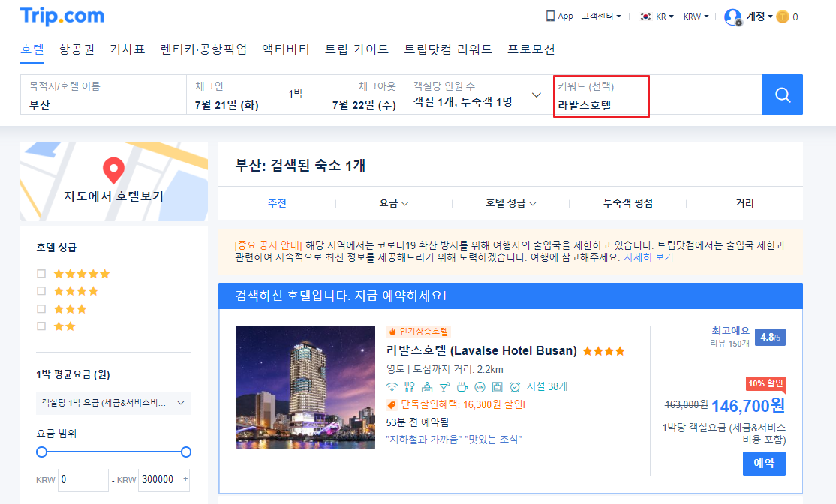
Task: Click the Korean flag icon
Action: pos(645,16)
